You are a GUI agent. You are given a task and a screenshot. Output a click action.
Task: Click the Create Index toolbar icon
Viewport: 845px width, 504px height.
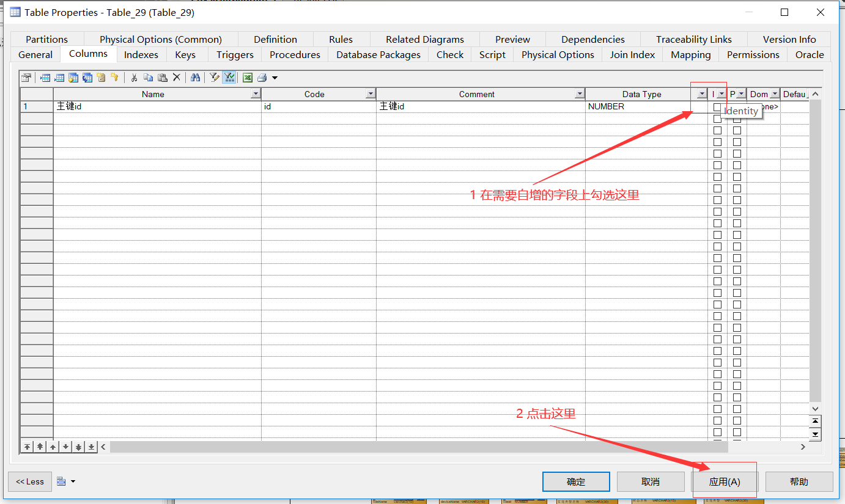[101, 78]
